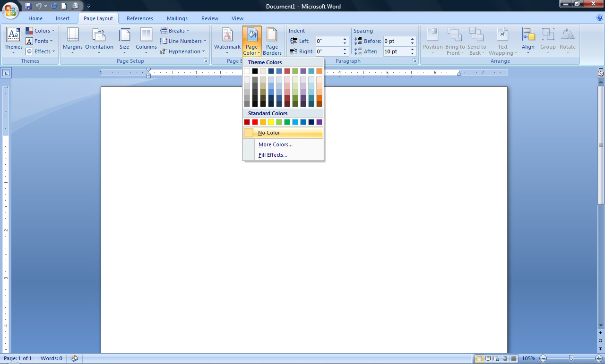Open the Themes gallery
The image size is (605, 364).
(13, 41)
